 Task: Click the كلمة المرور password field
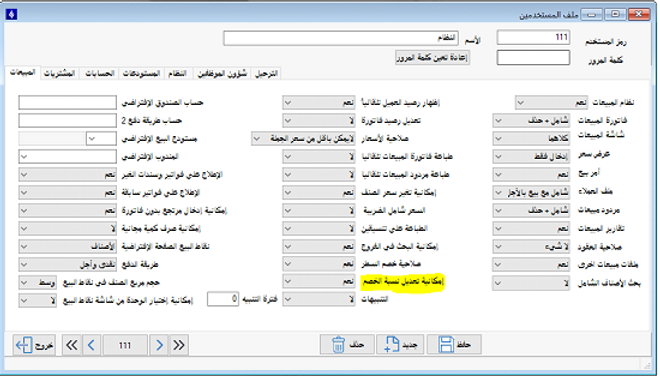(x=533, y=58)
